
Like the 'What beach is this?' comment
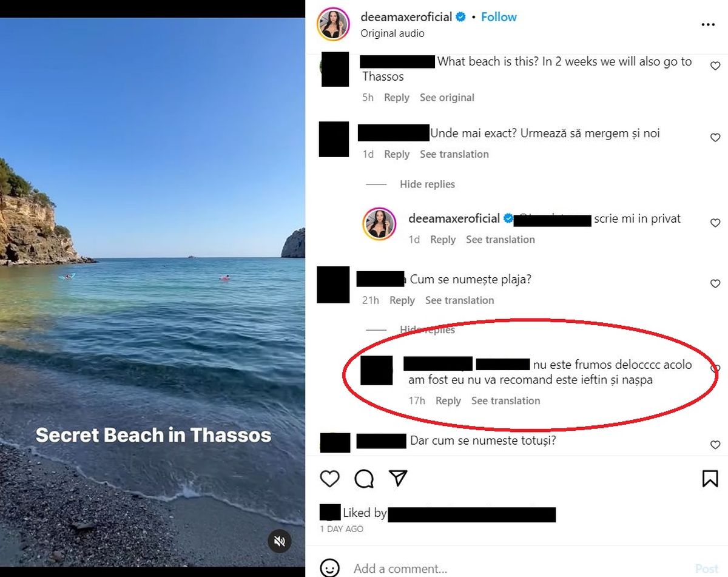pos(715,66)
